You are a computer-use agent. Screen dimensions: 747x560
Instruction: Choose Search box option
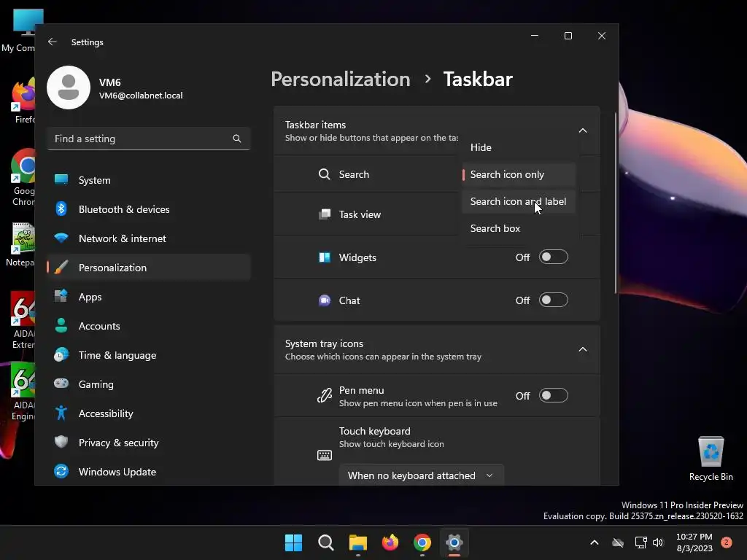pyautogui.click(x=519, y=228)
